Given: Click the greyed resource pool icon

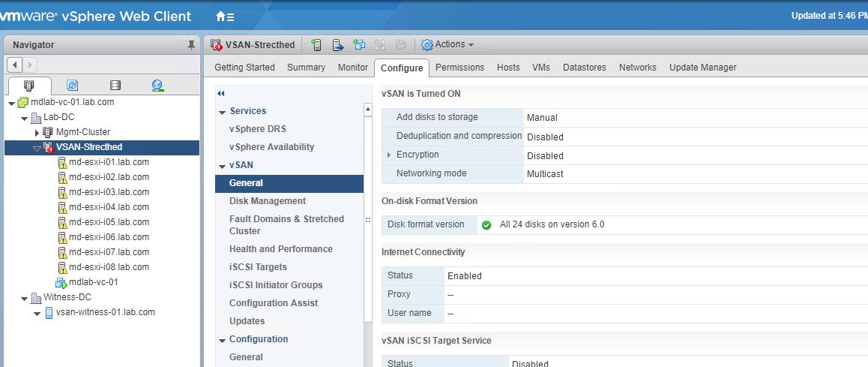Looking at the screenshot, I should [401, 45].
